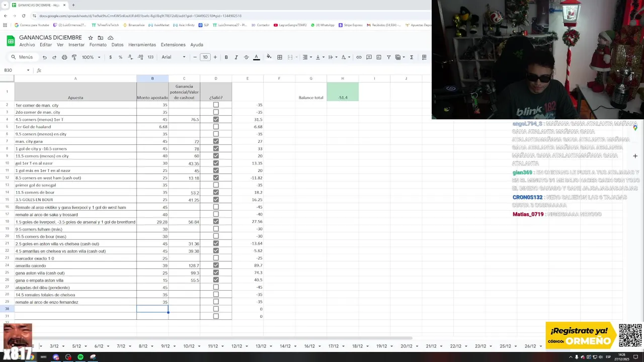Activate the paint format roller tool

[74, 57]
